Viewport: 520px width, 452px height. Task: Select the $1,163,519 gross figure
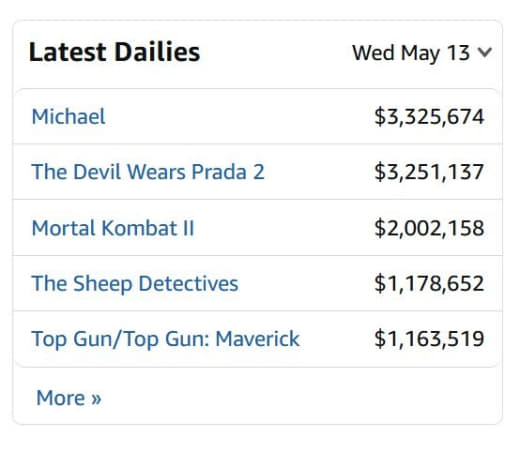(x=429, y=339)
